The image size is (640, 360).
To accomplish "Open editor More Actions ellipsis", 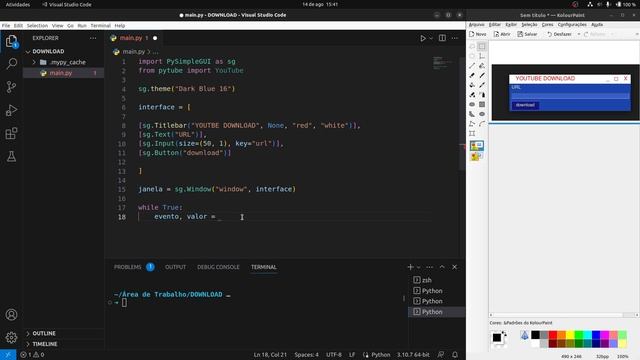I will [x=455, y=38].
